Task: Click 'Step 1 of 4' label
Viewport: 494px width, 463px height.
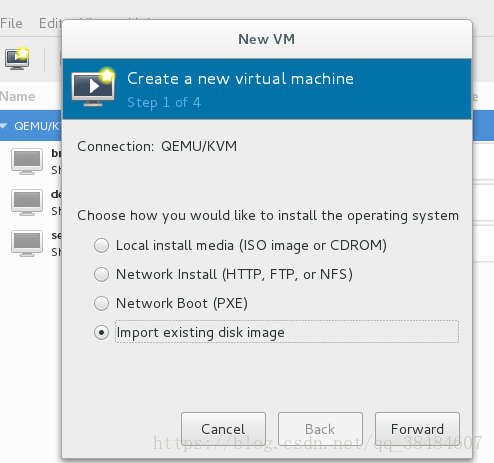Action: 164,102
